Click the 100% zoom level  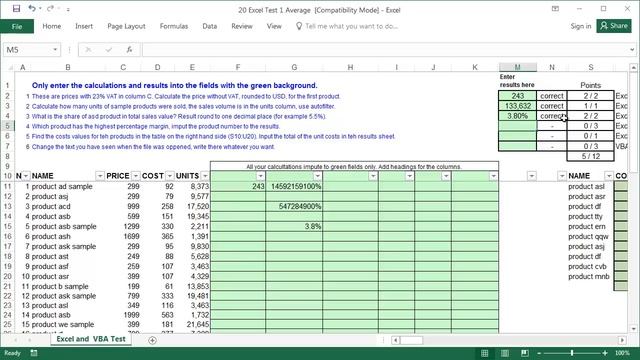(x=622, y=353)
